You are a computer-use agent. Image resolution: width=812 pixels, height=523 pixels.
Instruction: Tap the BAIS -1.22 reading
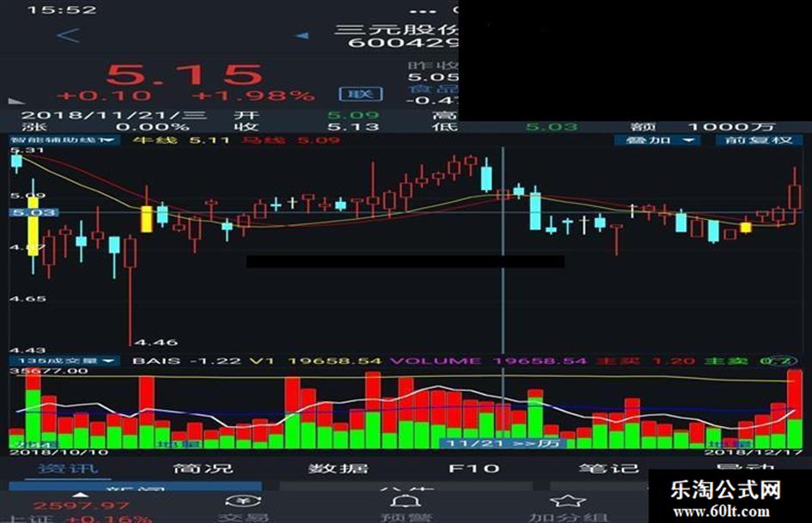pyautogui.click(x=186, y=361)
